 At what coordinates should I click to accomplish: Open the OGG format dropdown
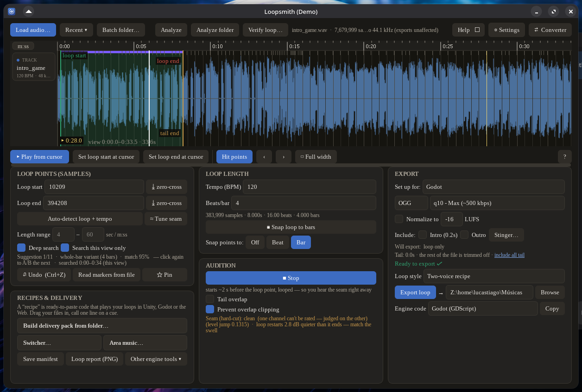(x=411, y=203)
